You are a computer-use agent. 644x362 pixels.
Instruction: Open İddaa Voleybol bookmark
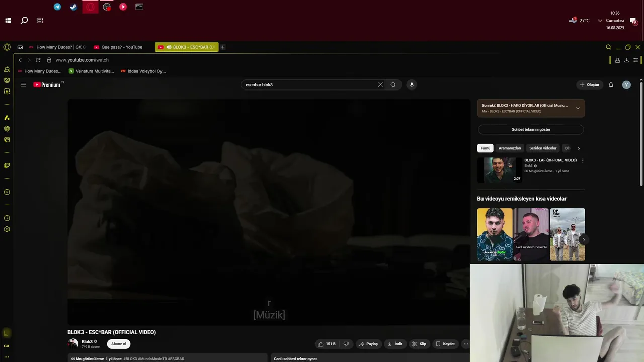point(143,71)
